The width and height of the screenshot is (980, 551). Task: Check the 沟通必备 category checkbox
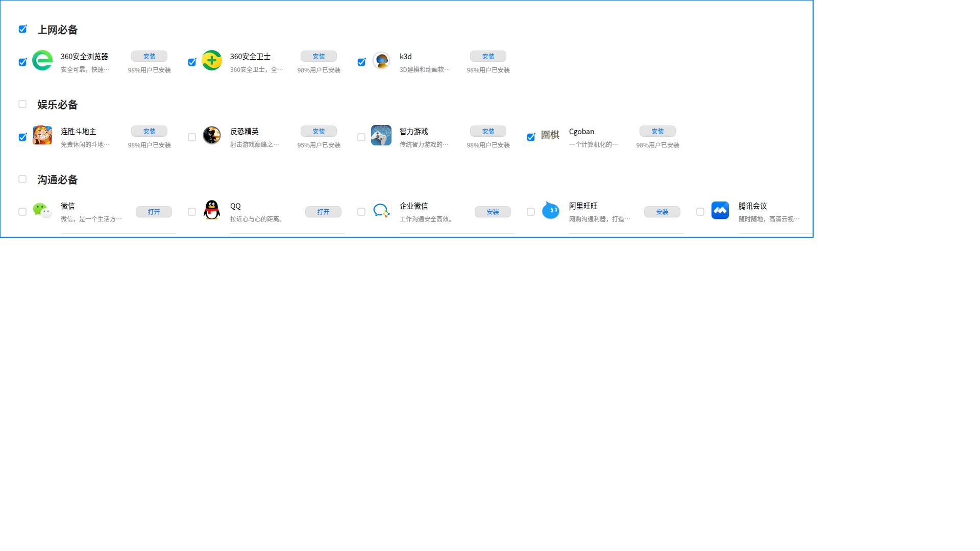(x=22, y=179)
